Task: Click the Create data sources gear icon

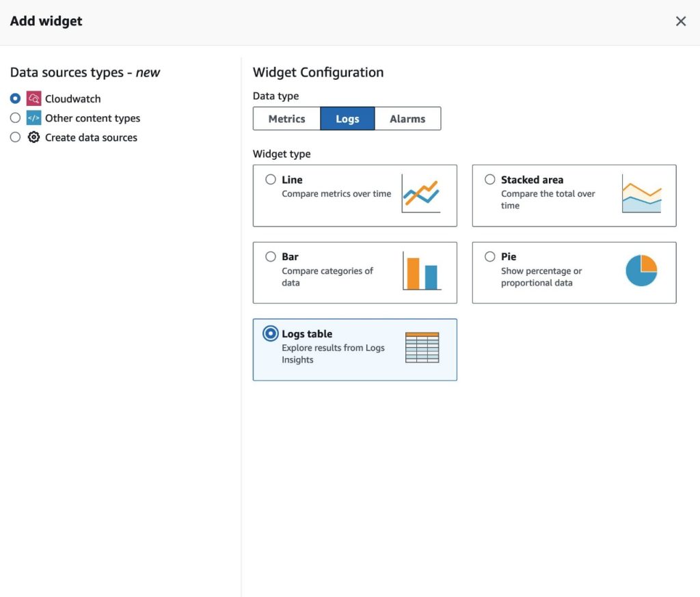Action: coord(33,137)
